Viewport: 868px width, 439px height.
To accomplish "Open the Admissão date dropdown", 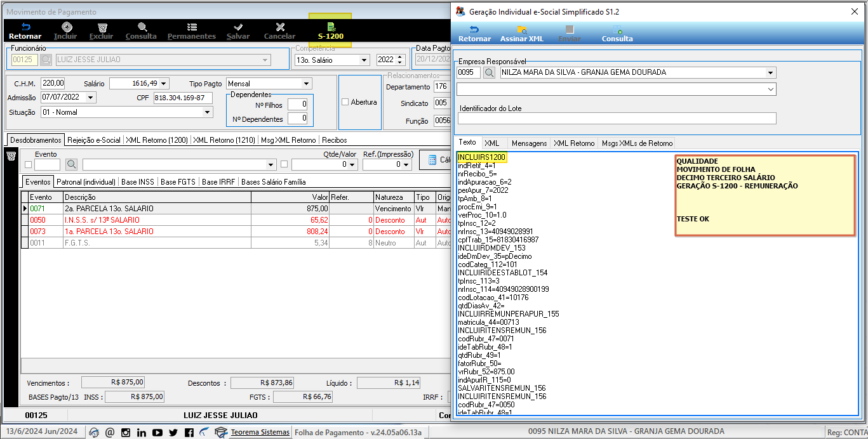I will (x=91, y=98).
